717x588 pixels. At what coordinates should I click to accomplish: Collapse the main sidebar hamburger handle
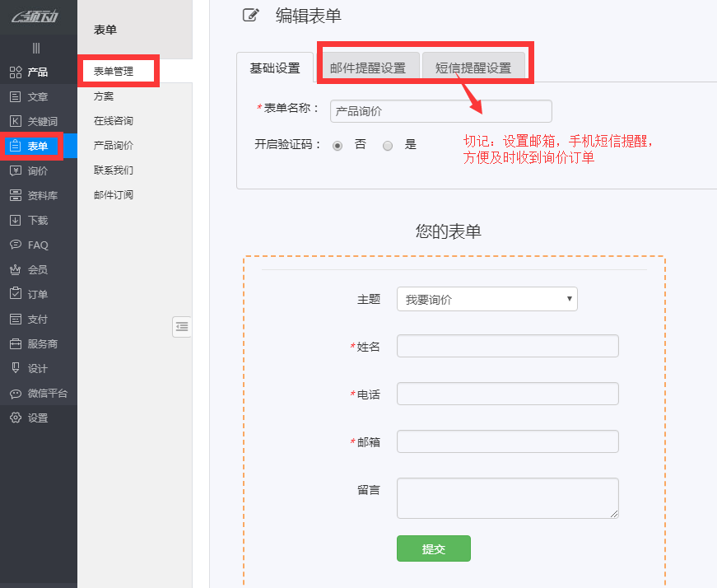[36, 49]
